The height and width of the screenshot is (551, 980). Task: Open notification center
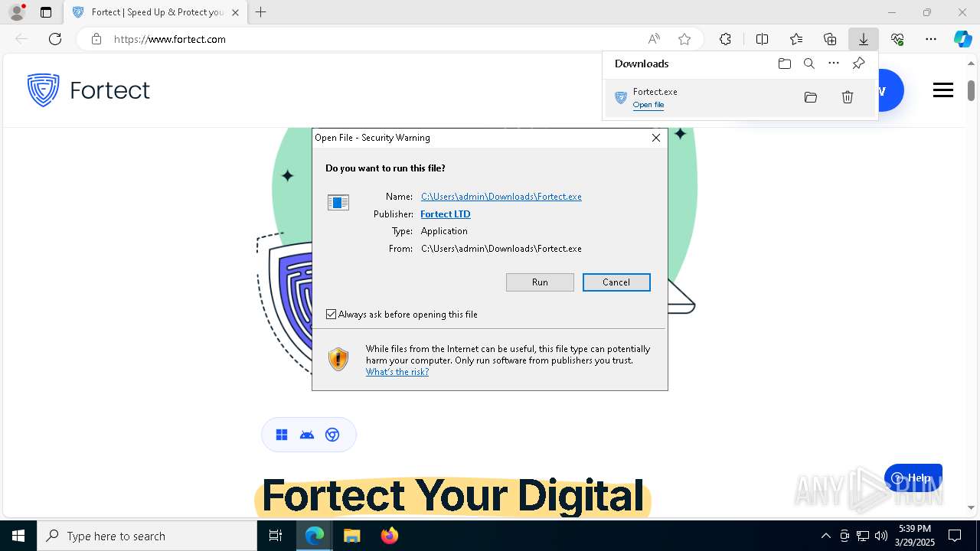pyautogui.click(x=955, y=536)
